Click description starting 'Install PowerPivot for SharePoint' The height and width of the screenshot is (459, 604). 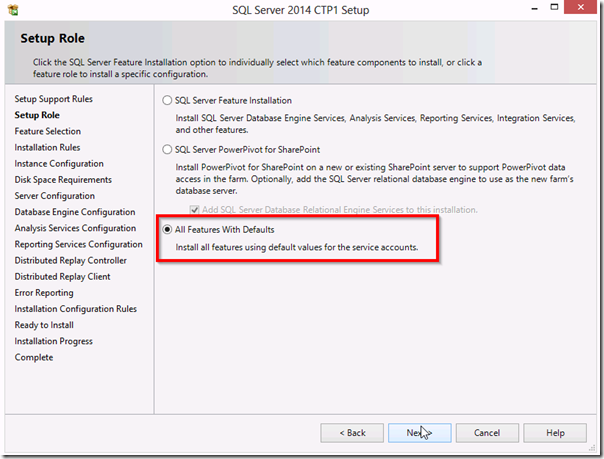(374, 179)
